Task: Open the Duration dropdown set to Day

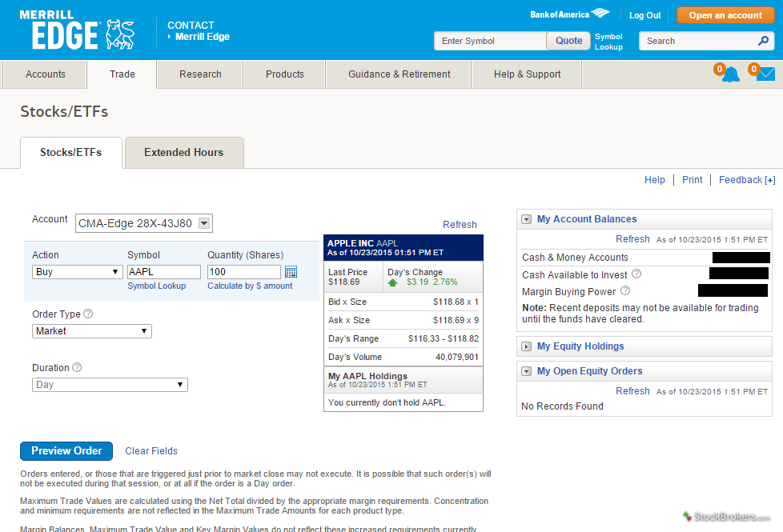Action: 110,385
